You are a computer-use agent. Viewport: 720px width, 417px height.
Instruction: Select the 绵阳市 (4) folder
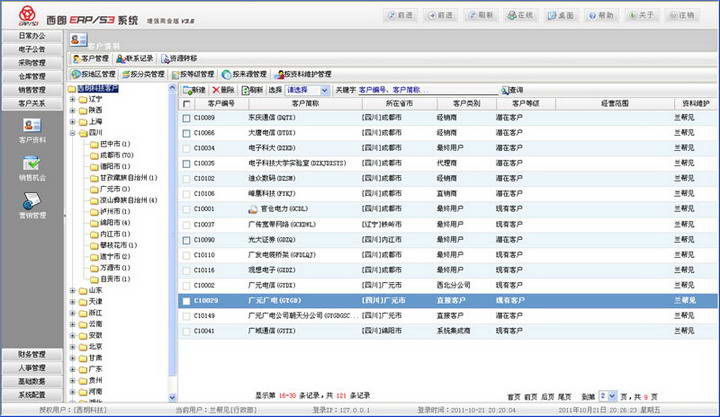click(110, 223)
